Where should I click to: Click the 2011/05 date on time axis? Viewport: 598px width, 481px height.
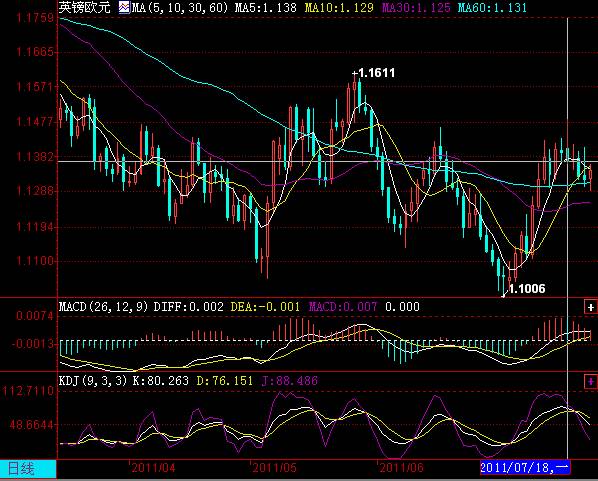pyautogui.click(x=274, y=468)
